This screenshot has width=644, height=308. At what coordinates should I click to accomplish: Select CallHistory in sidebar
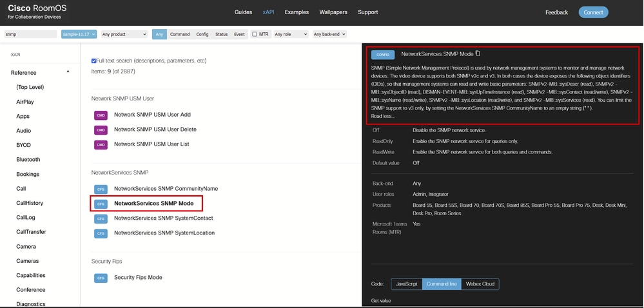tap(30, 203)
